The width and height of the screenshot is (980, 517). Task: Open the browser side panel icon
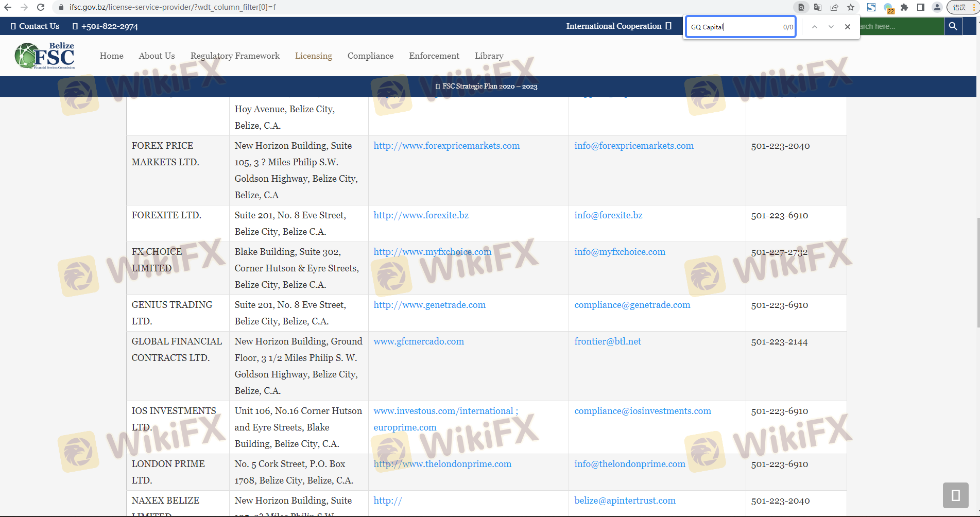tap(921, 7)
